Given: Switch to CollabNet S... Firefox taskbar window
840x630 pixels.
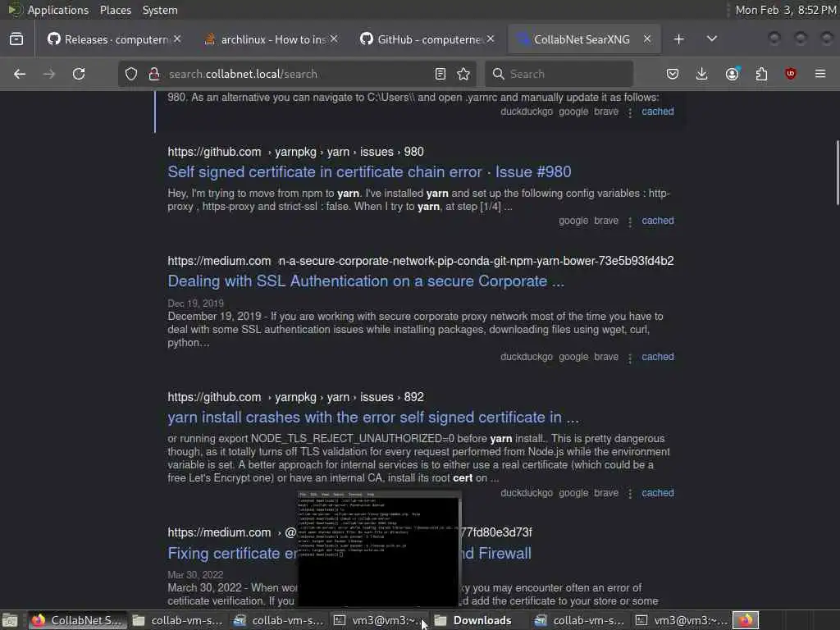Looking at the screenshot, I should (76, 620).
